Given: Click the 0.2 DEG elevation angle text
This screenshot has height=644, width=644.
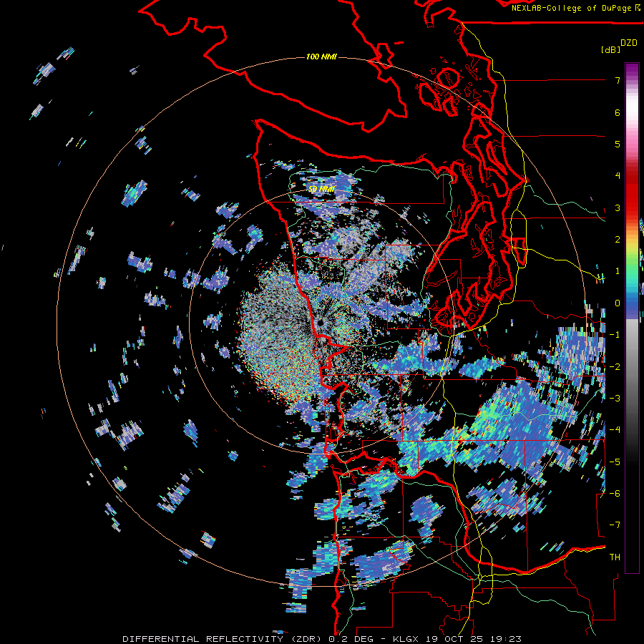Looking at the screenshot, I should pos(351,639).
